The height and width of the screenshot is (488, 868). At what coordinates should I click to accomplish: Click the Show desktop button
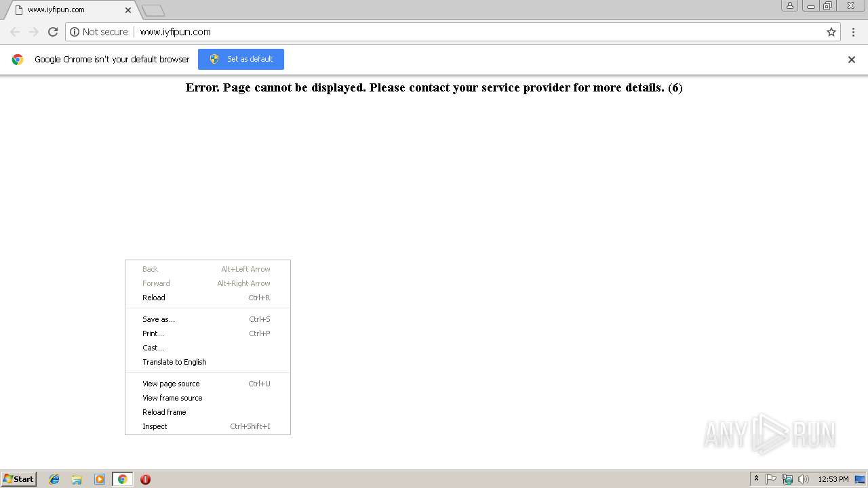(x=861, y=479)
